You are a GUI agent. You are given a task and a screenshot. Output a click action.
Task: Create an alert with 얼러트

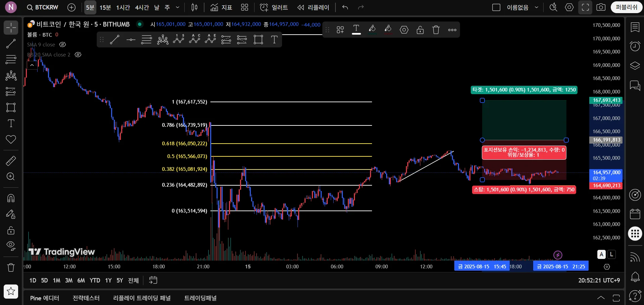pyautogui.click(x=274, y=7)
